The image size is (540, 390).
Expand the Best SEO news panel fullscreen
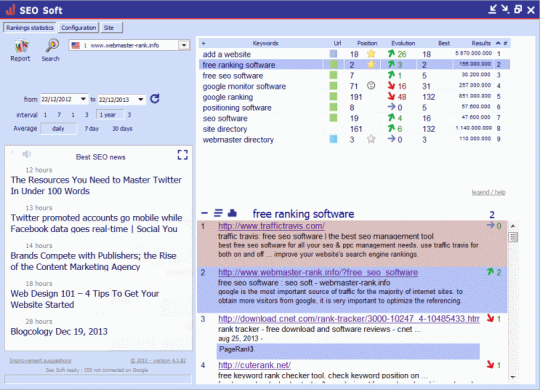(183, 155)
